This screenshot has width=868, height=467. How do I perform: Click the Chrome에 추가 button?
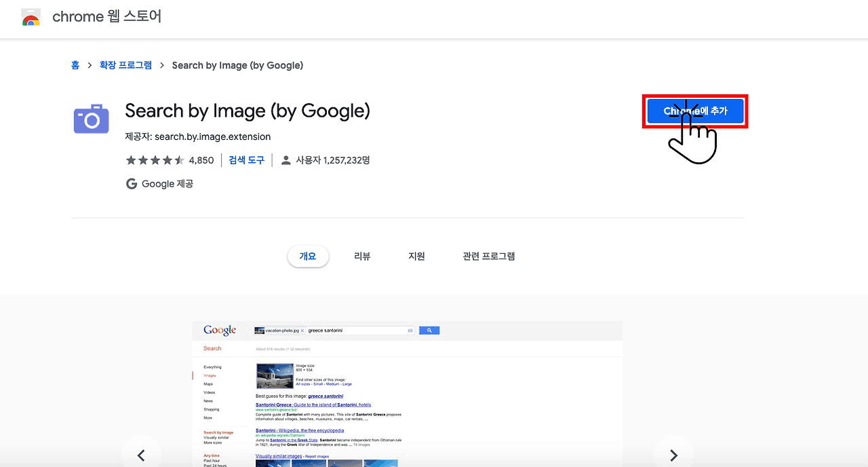coord(695,111)
